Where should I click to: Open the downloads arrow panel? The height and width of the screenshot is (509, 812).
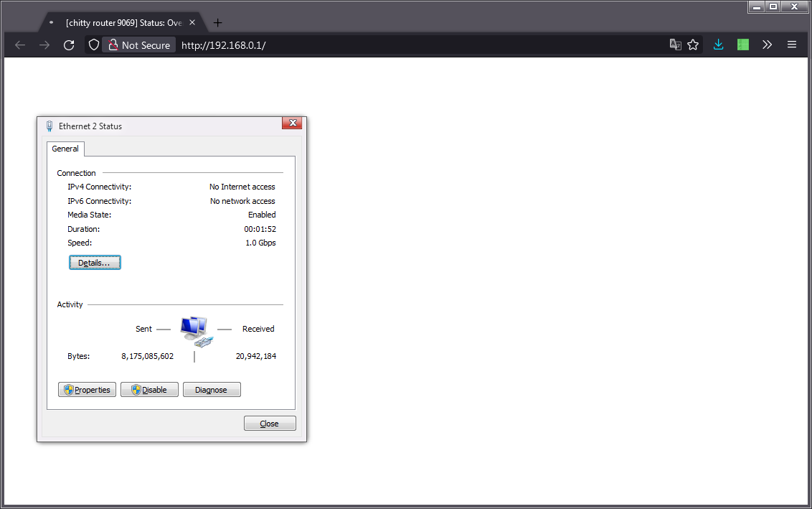click(x=718, y=45)
